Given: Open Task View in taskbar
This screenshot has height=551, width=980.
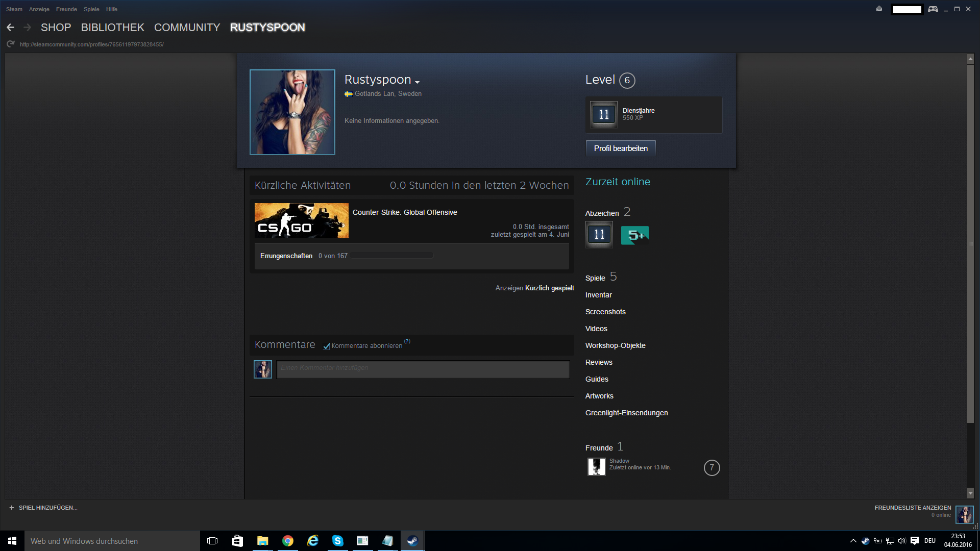Looking at the screenshot, I should point(212,541).
